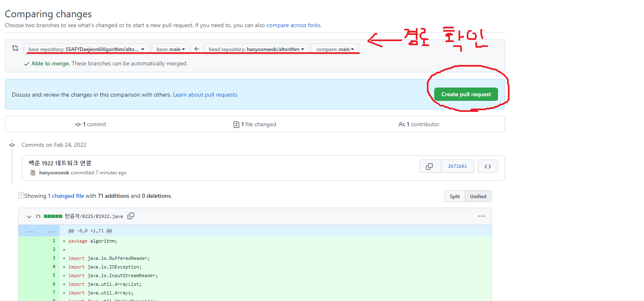Open the commit titled 백준 1922 네트워크 연결
The image size is (644, 301).
(60, 163)
